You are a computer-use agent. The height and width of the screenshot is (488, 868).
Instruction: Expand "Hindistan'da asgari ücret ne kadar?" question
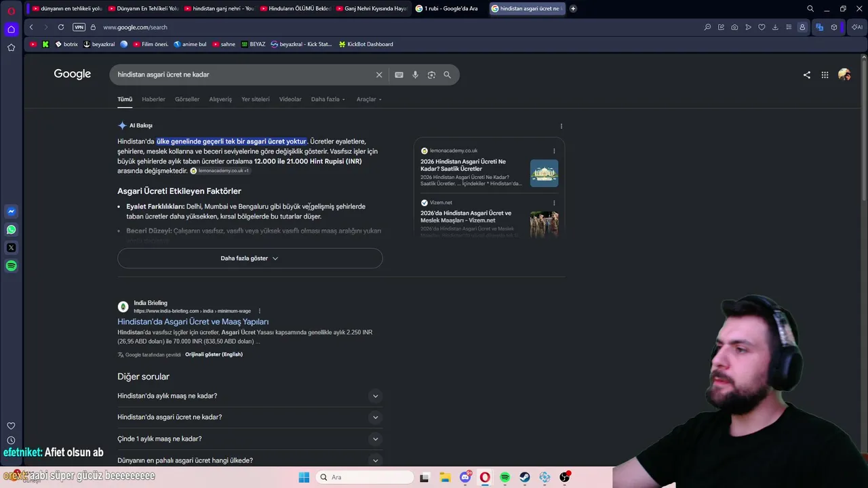(250, 417)
